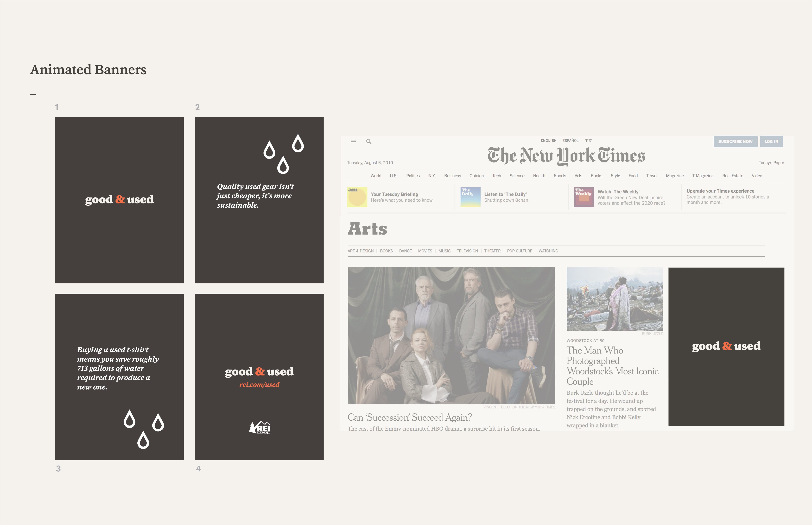
Task: Open the World section
Action: point(376,176)
